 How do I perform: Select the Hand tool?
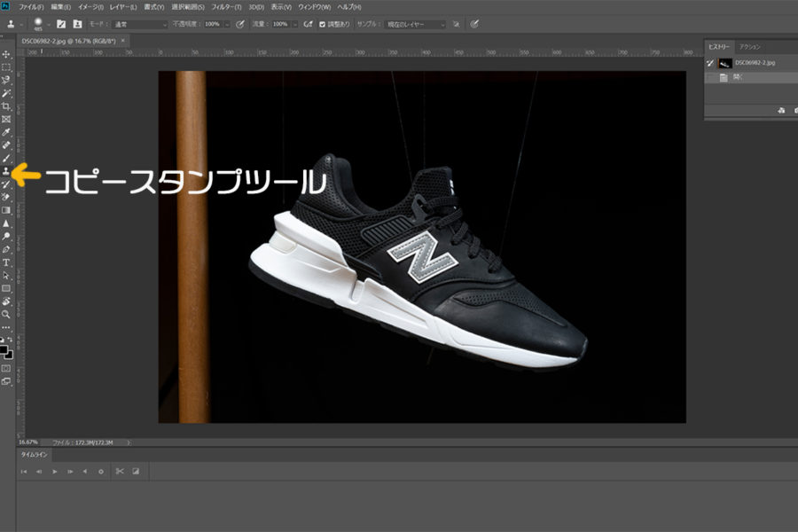[6, 301]
